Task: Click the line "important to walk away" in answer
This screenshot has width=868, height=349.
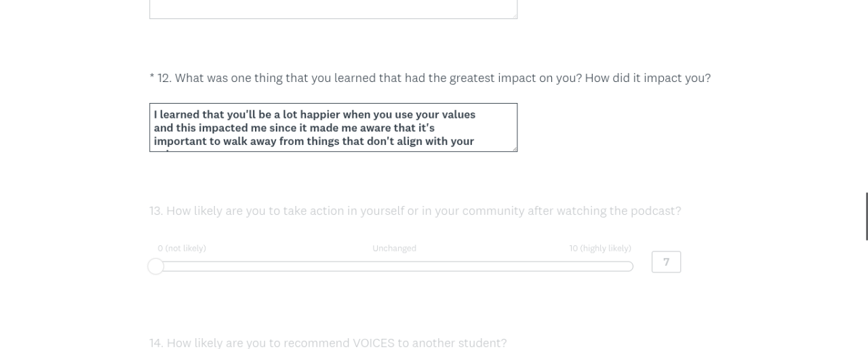Action: (x=313, y=142)
